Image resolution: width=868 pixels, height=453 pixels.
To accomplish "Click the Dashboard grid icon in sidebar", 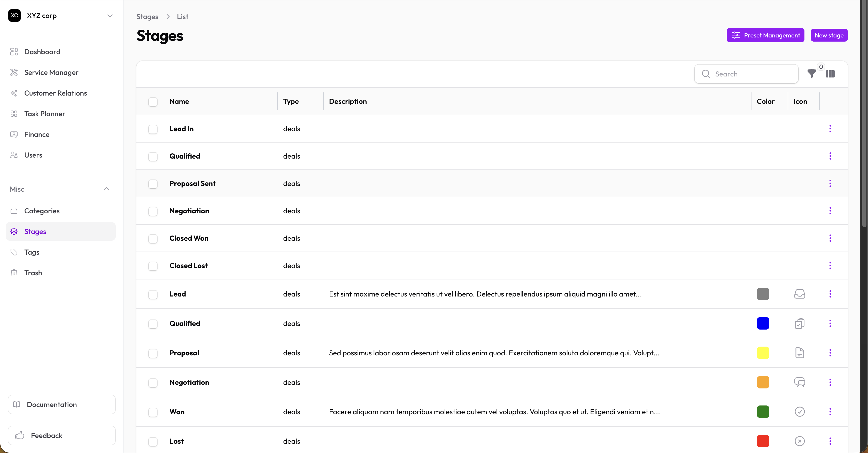I will tap(14, 52).
